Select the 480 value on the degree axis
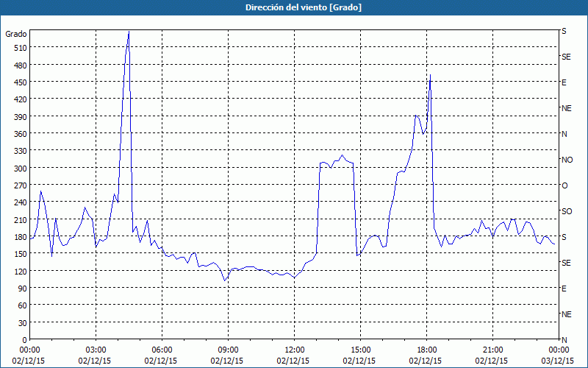This screenshot has width=588, height=368. pos(21,66)
